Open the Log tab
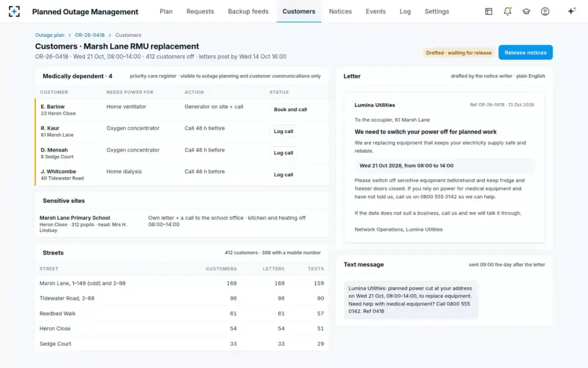 (405, 11)
